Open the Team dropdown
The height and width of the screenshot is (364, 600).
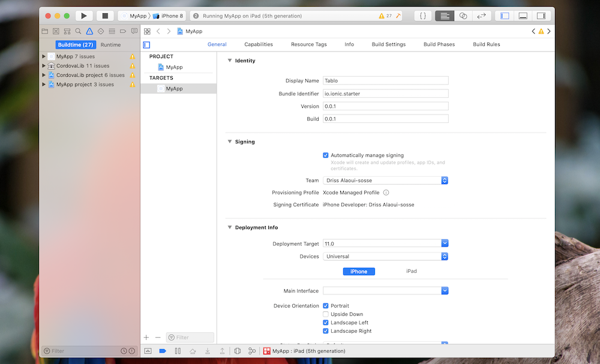pyautogui.click(x=385, y=181)
